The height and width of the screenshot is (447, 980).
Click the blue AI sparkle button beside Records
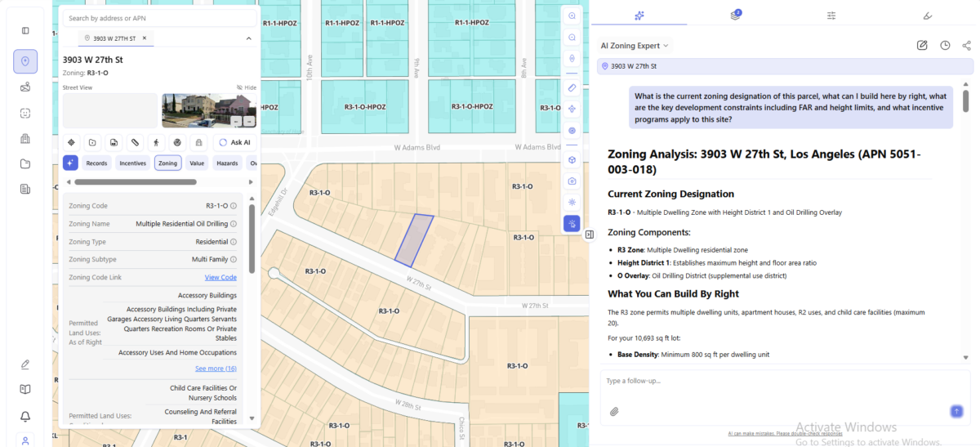click(x=71, y=163)
